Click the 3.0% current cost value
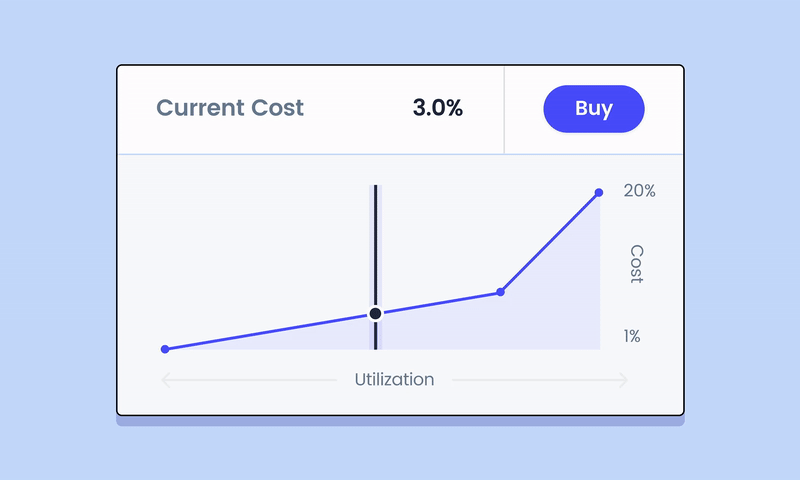 pos(438,108)
